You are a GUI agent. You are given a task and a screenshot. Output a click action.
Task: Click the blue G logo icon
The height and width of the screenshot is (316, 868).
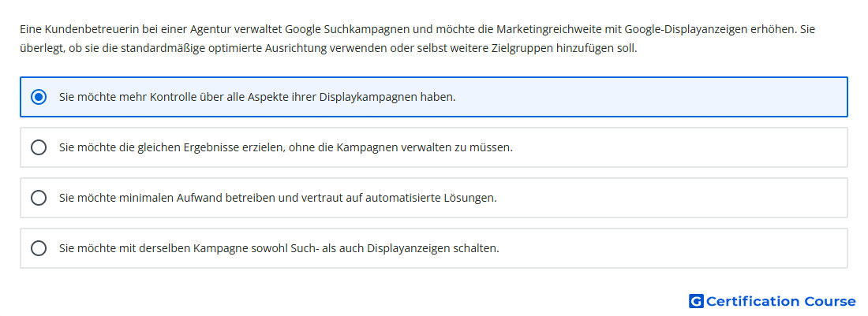click(x=696, y=301)
